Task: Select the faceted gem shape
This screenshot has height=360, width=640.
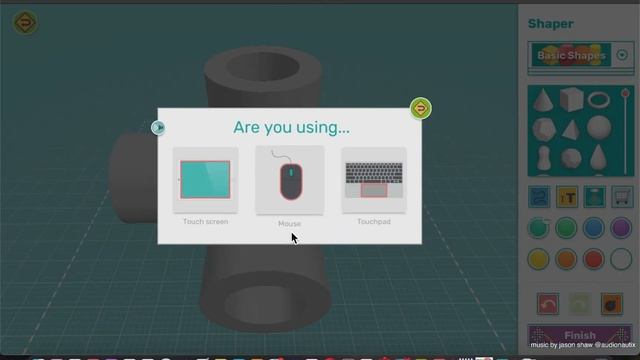Action: click(x=571, y=158)
